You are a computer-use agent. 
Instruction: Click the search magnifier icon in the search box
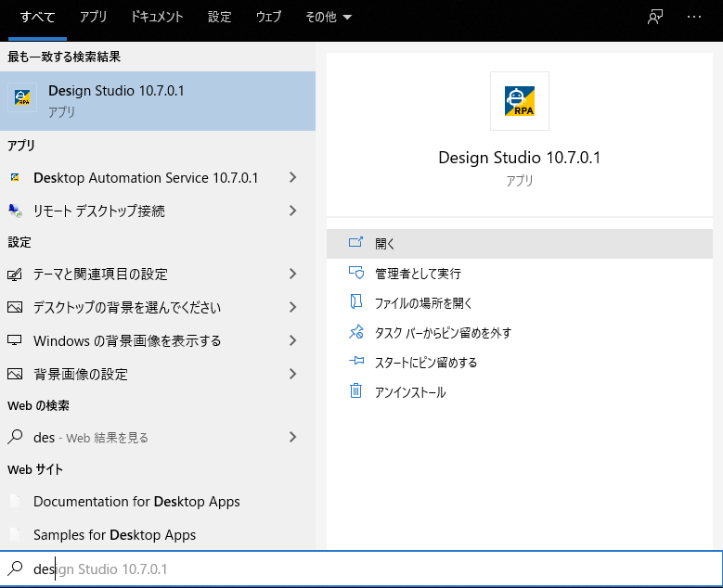[x=16, y=569]
